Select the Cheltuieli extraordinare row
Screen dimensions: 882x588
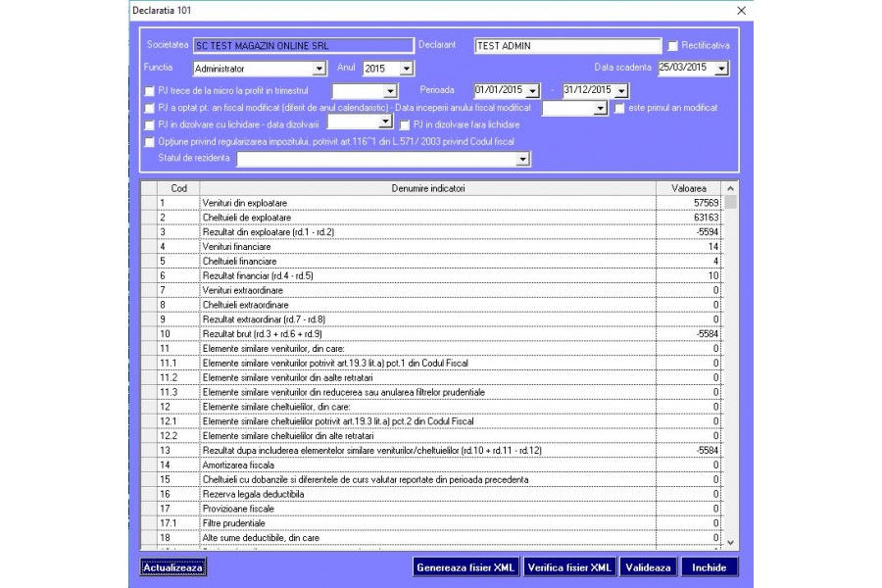(431, 305)
